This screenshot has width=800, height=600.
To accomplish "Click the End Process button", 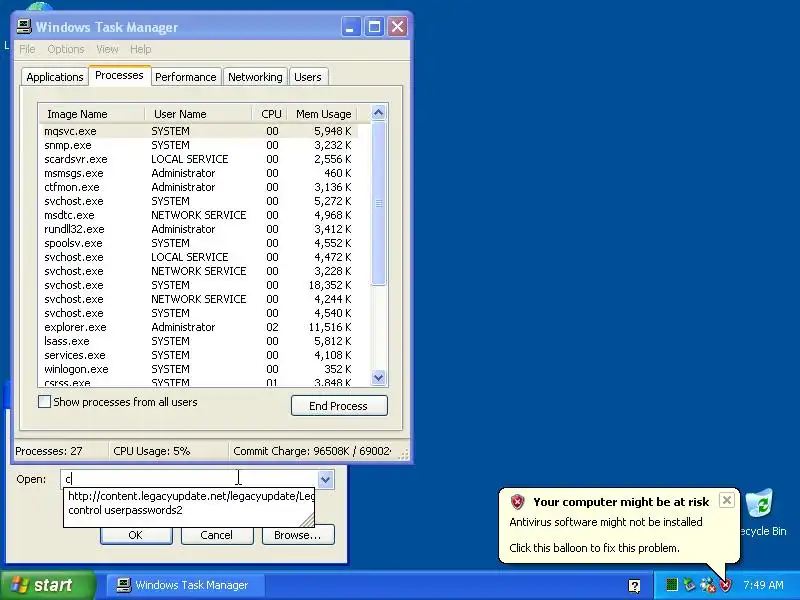I will [339, 406].
